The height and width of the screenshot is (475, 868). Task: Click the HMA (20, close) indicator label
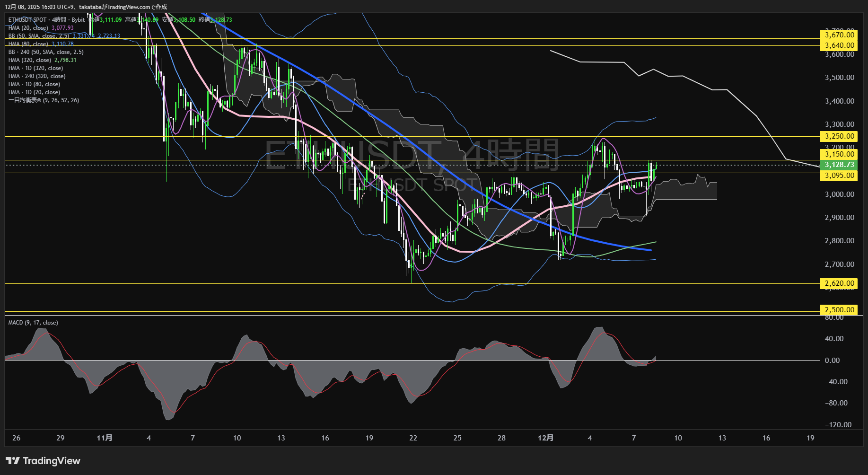pos(28,28)
